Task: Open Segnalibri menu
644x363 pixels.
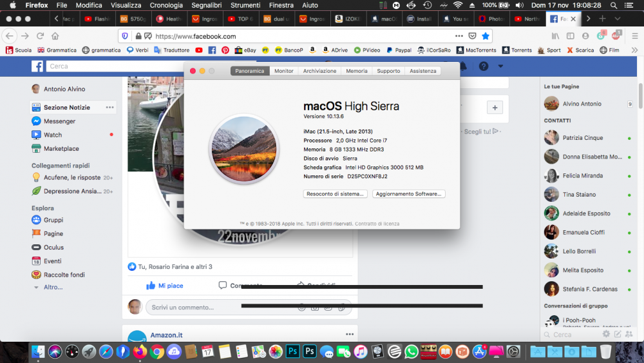Action: (x=206, y=5)
